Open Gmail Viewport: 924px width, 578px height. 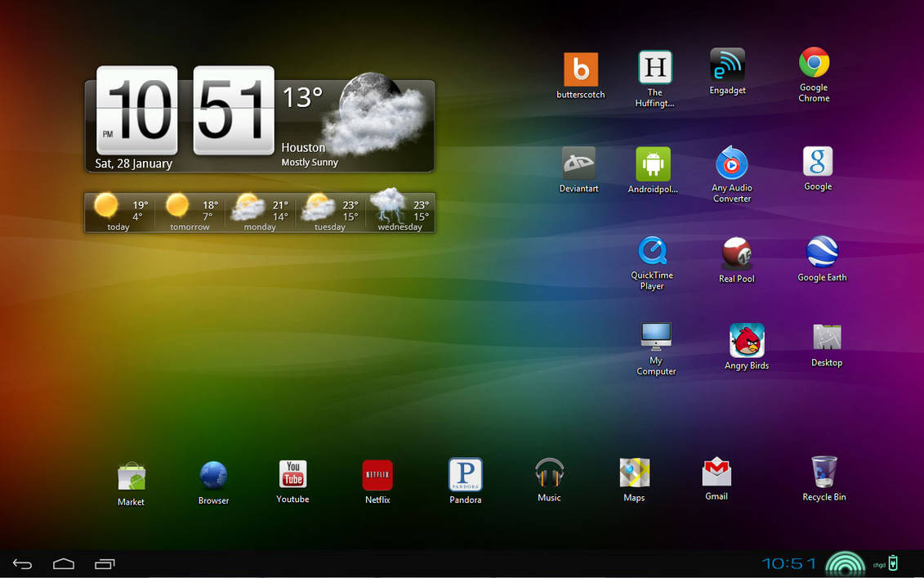tap(716, 473)
